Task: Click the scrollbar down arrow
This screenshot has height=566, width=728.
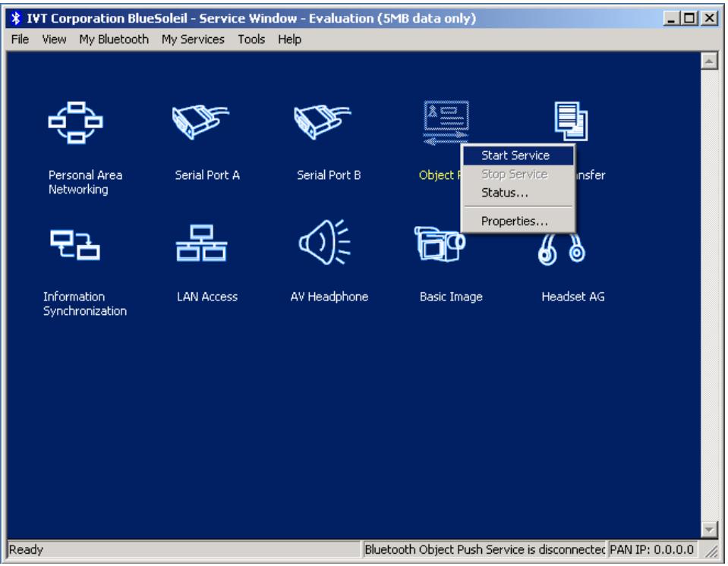Action: (x=709, y=530)
